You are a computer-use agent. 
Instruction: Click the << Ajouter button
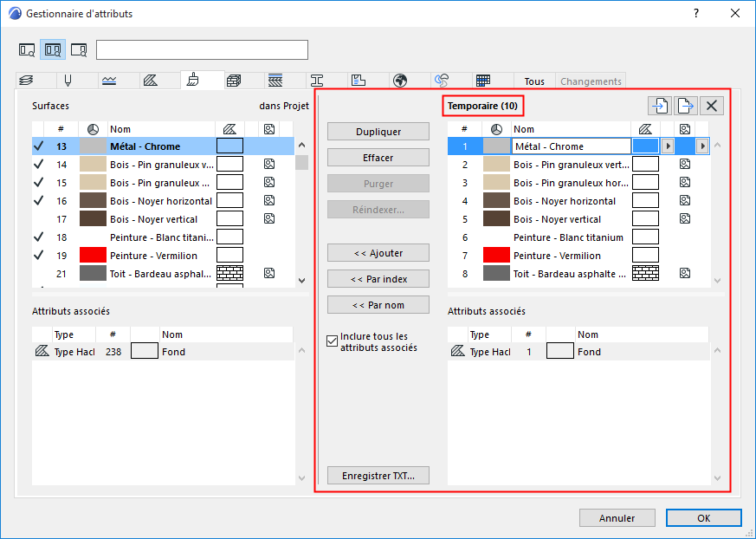(x=378, y=253)
